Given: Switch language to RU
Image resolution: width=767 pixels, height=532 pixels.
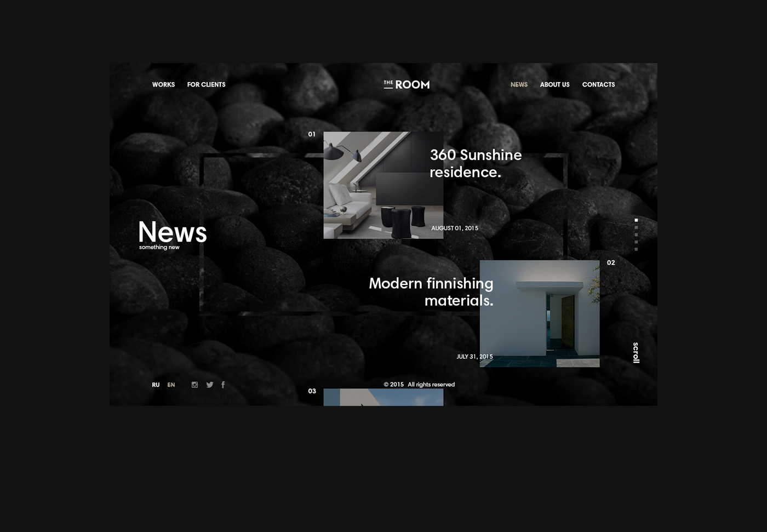Looking at the screenshot, I should (156, 385).
